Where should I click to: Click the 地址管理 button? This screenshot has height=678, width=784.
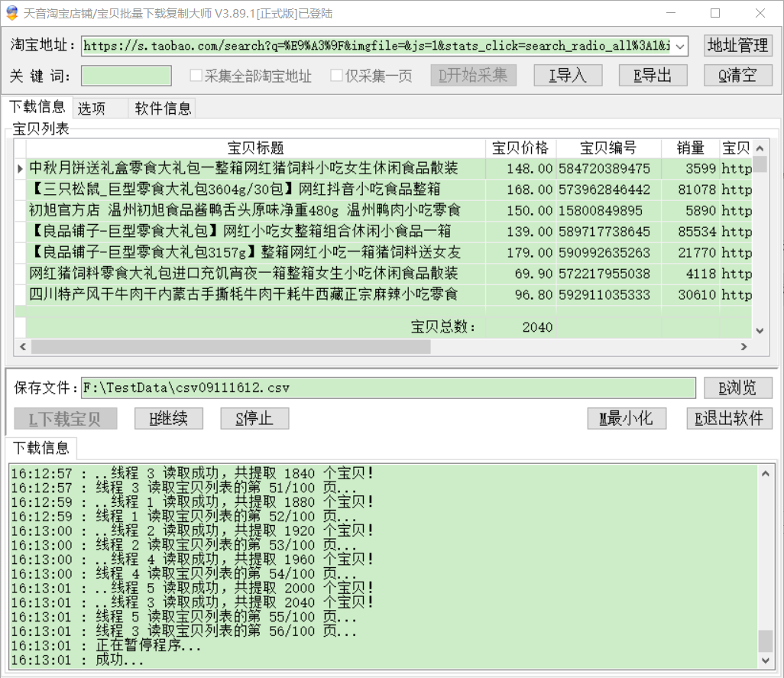pos(737,45)
